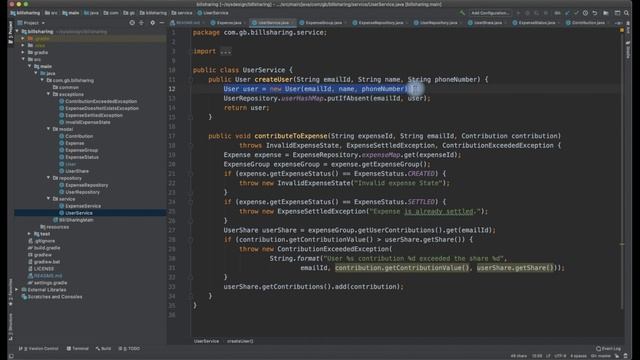Select InvalidExpenseState class in tree
The width and height of the screenshot is (640, 360).
click(x=87, y=122)
